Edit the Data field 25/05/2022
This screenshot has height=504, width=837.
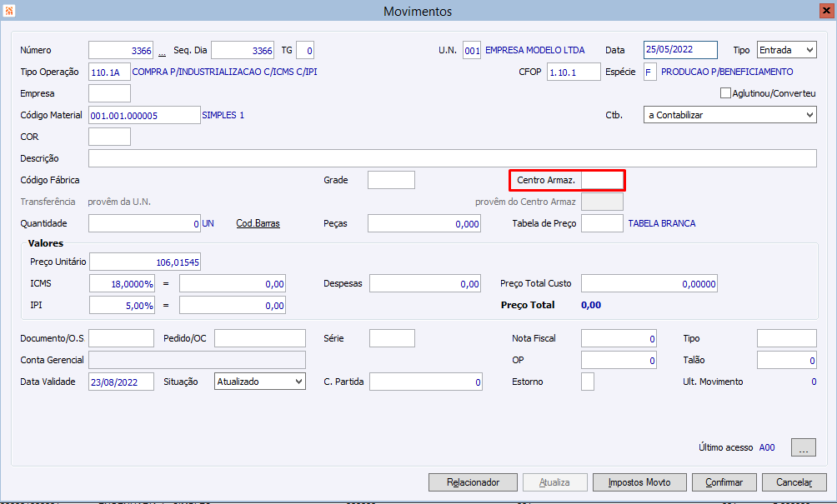(x=680, y=50)
